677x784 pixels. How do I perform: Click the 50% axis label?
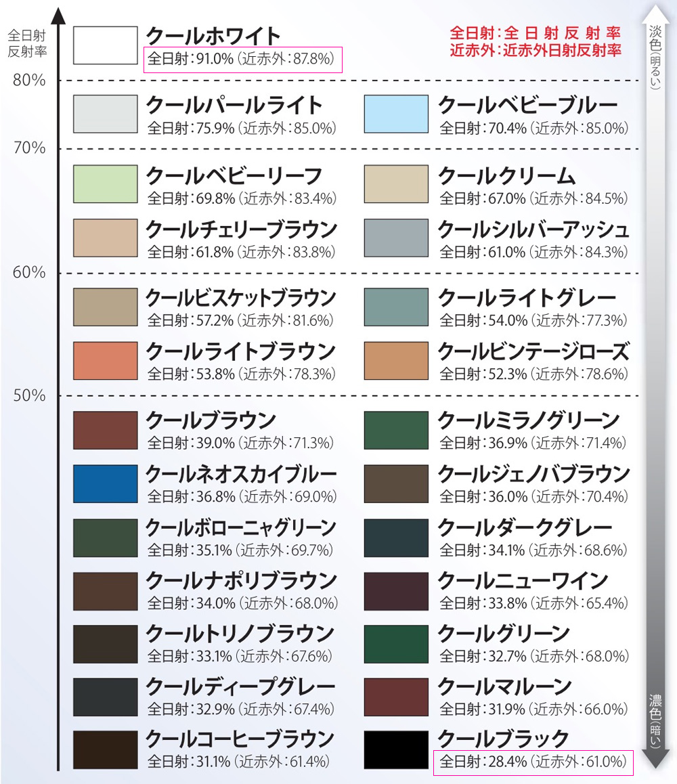[x=30, y=395]
